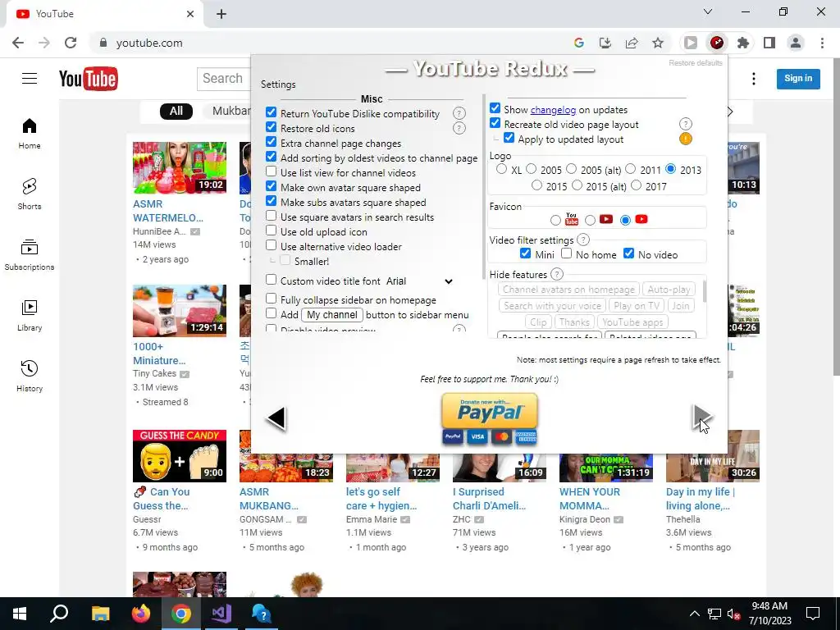Show help for Hide features
Image resolution: width=840 pixels, height=630 pixels.
(x=557, y=274)
